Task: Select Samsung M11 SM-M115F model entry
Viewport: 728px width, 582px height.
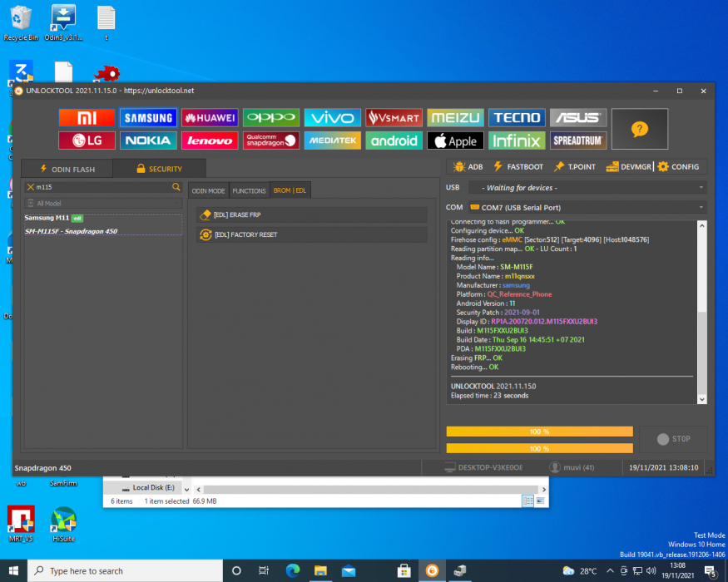Action: 103,224
